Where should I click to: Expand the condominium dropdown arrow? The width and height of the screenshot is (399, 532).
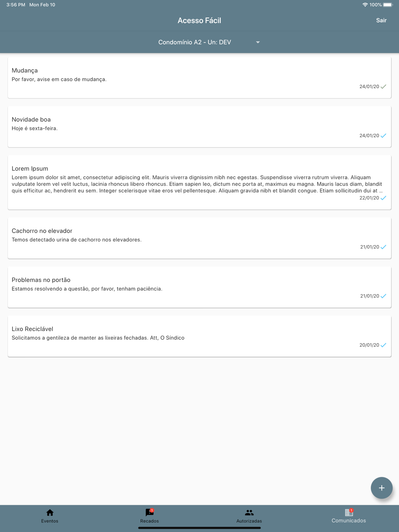[x=258, y=42]
